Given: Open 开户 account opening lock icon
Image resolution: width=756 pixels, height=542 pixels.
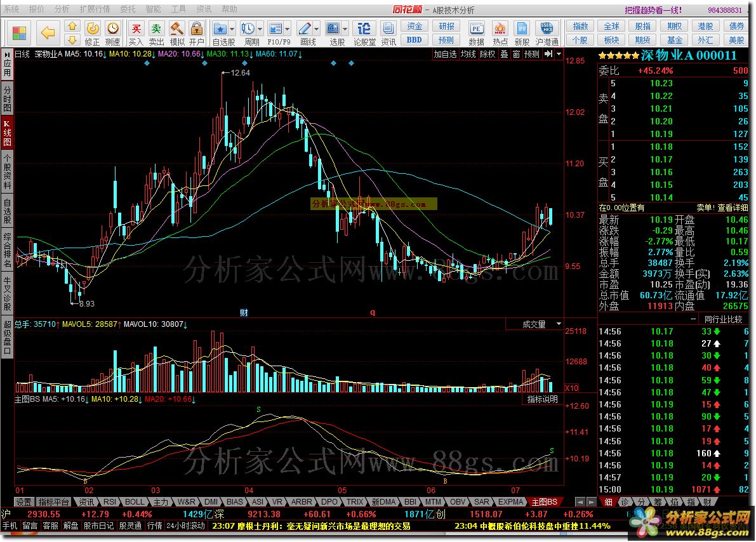Looking at the screenshot, I should [x=196, y=33].
